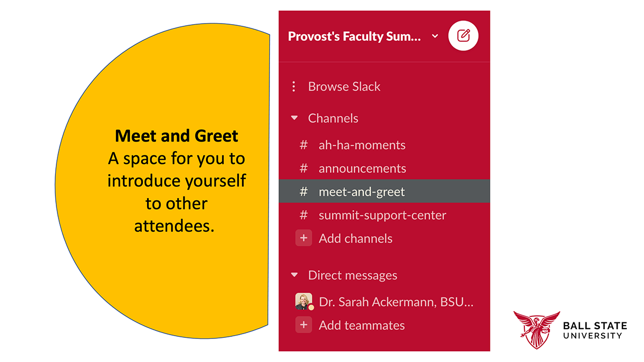Click the plus icon for Add teammates
Screen dimensions: 644x362
[x=304, y=325]
